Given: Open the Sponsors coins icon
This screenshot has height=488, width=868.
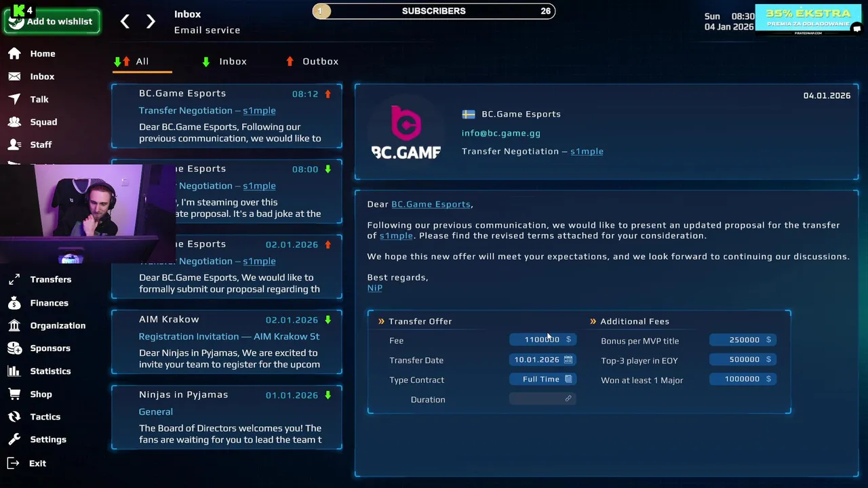Looking at the screenshot, I should click(x=14, y=348).
